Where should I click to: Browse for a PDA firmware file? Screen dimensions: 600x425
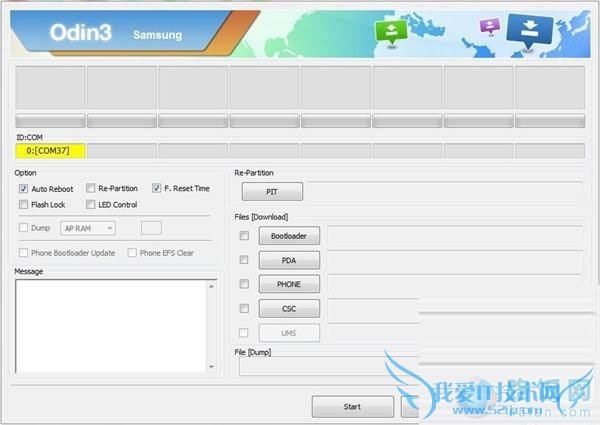(289, 260)
